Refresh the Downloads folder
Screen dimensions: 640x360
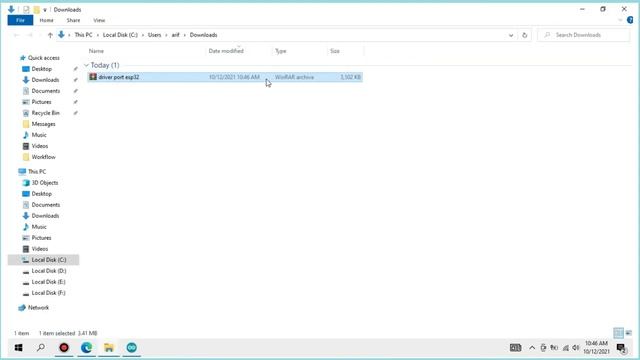click(524, 35)
